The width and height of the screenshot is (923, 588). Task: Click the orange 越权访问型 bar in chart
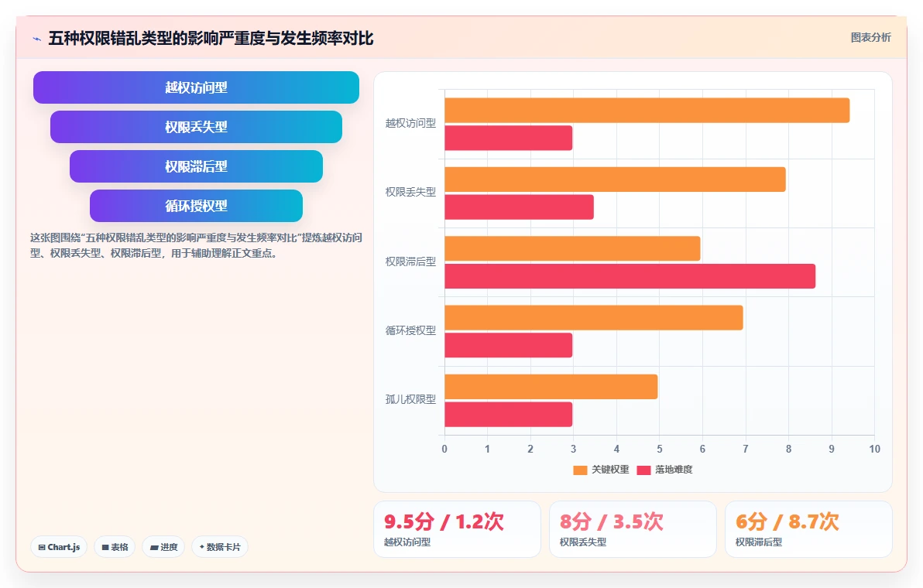(x=647, y=111)
